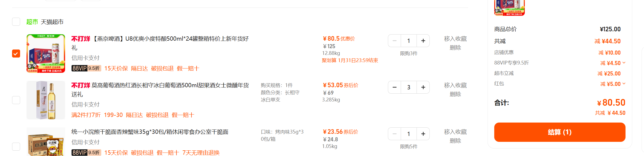This screenshot has width=644, height=156.
Task: Select all items in 天猫超市 store checkbox
Action: click(x=16, y=22)
